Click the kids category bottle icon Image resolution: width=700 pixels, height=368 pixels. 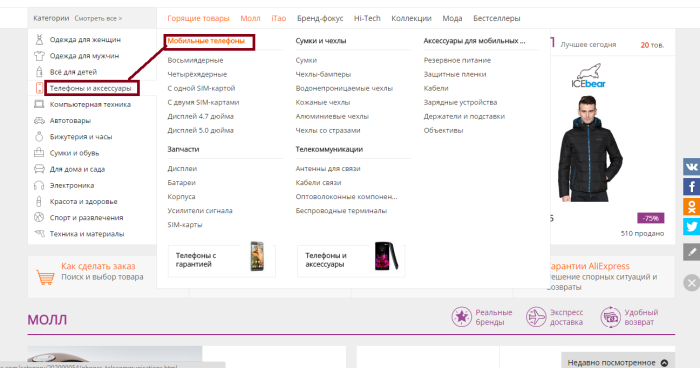(x=39, y=72)
